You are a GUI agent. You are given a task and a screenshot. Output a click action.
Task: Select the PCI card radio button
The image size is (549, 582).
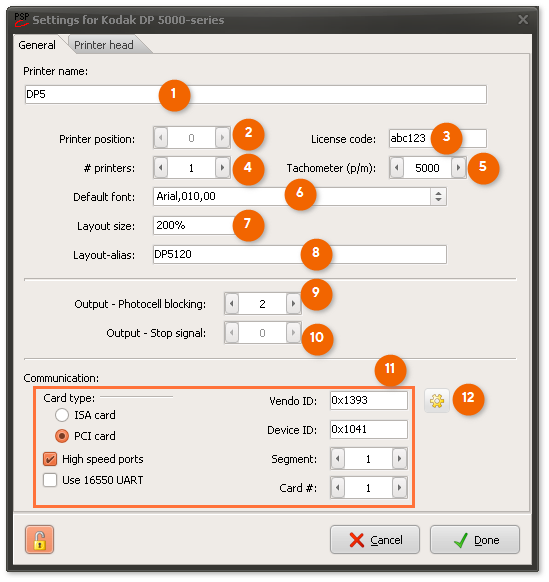coord(62,436)
